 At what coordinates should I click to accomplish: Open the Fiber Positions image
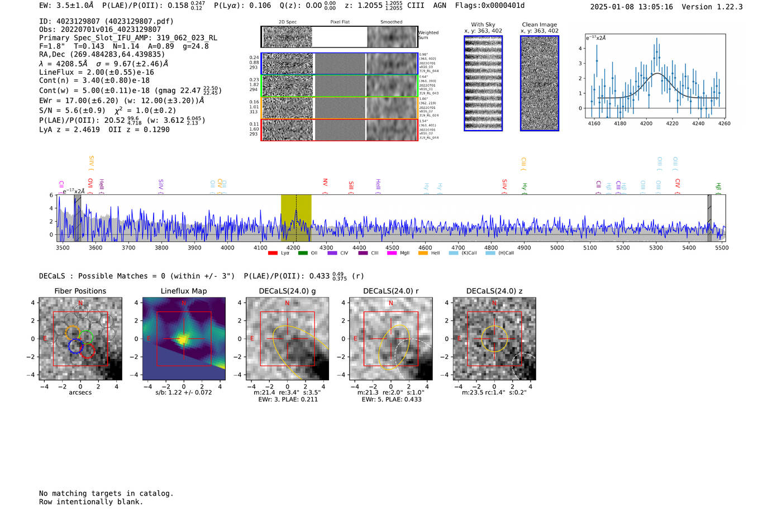[x=80, y=339]
